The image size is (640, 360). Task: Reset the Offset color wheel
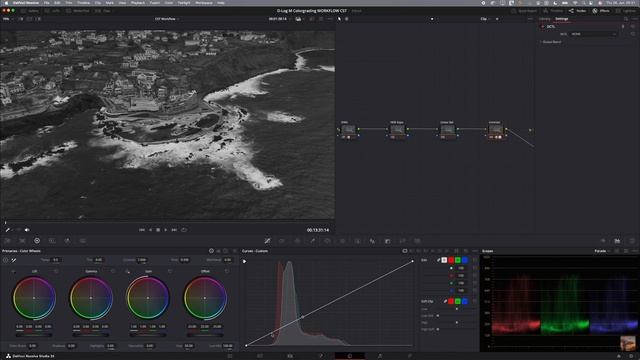point(227,271)
